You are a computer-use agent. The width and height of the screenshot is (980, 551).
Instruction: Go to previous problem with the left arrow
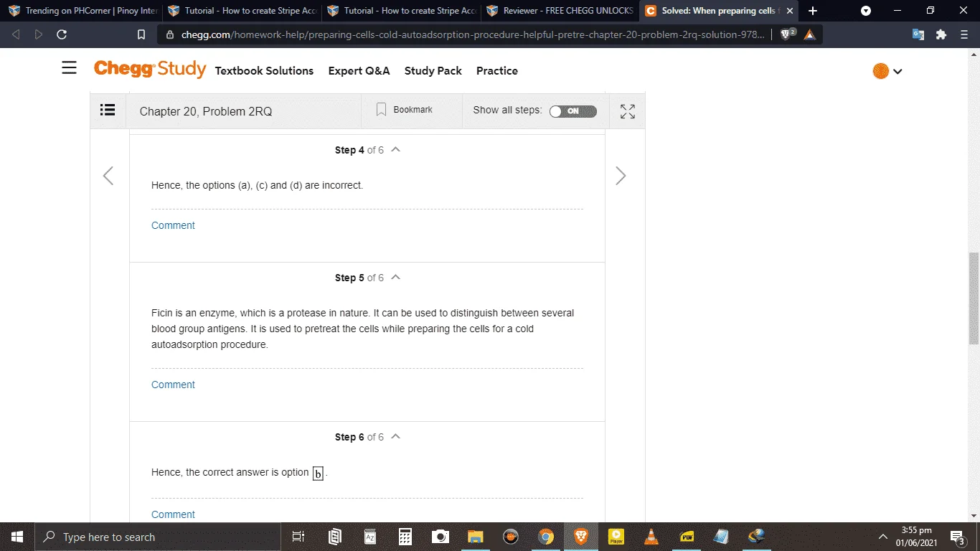[x=108, y=176]
